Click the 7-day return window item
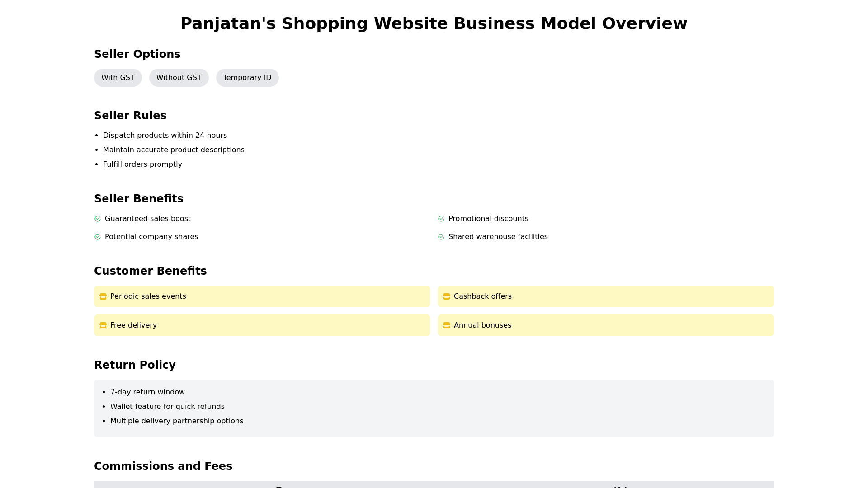 (x=147, y=392)
